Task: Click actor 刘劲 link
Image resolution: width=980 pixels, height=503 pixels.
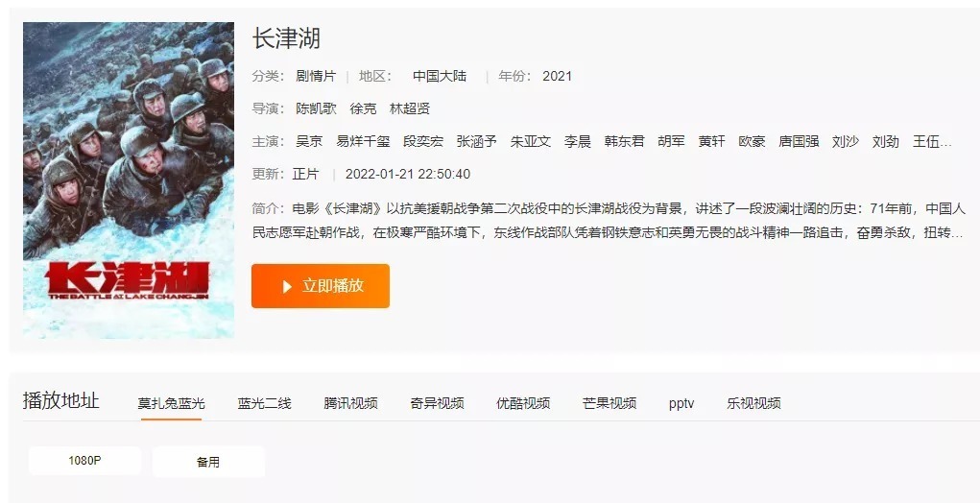Action: coord(886,141)
